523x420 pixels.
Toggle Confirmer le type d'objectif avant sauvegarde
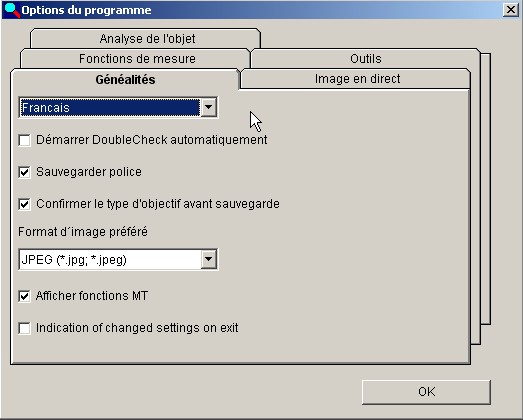click(24, 204)
